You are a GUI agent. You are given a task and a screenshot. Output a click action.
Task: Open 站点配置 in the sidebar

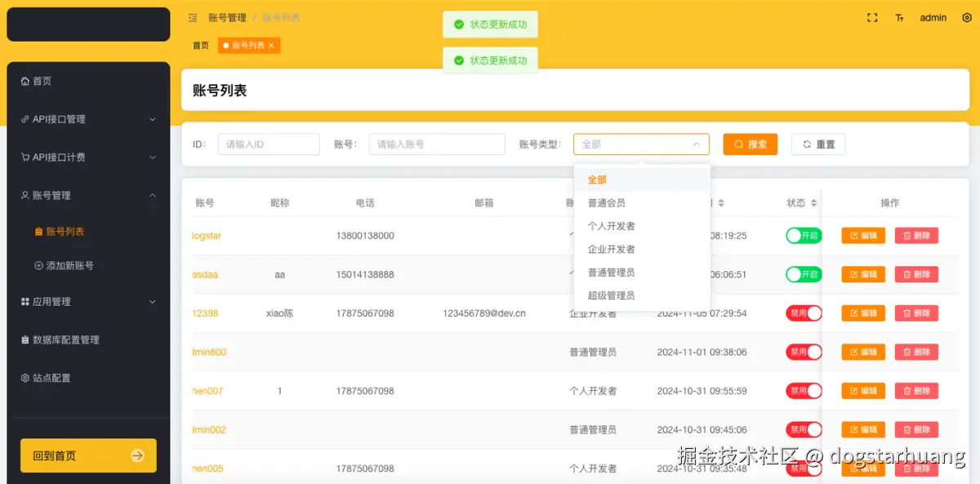coord(88,378)
